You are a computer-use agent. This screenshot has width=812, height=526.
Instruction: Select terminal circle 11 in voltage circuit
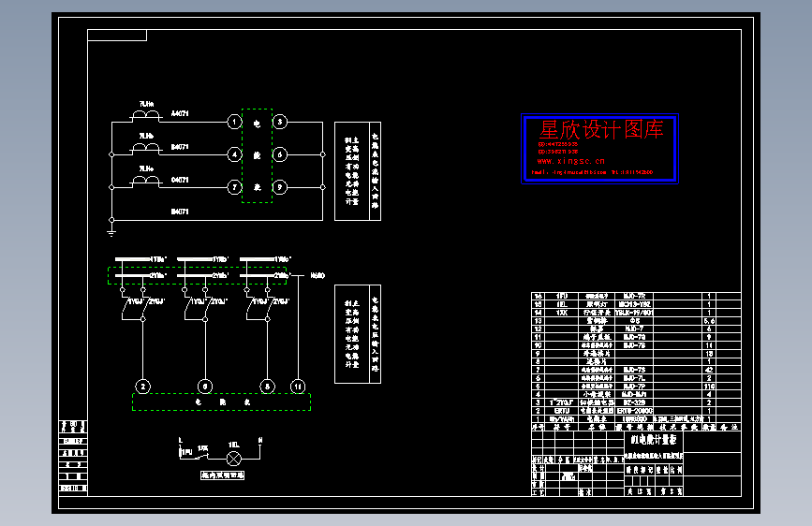(x=298, y=387)
